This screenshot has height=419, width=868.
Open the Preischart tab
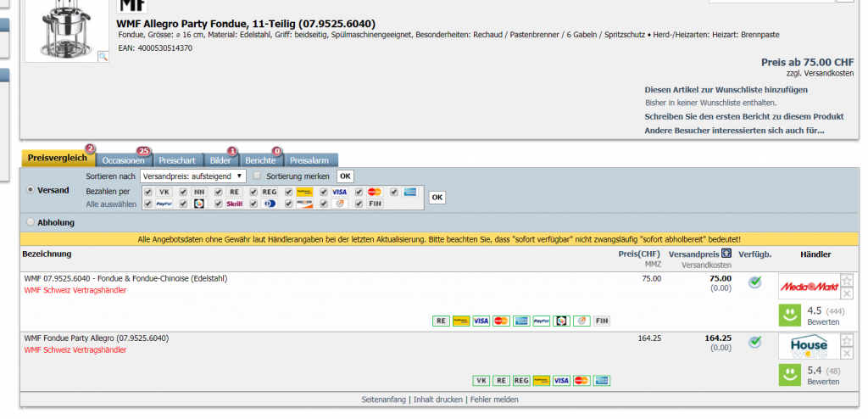(177, 160)
